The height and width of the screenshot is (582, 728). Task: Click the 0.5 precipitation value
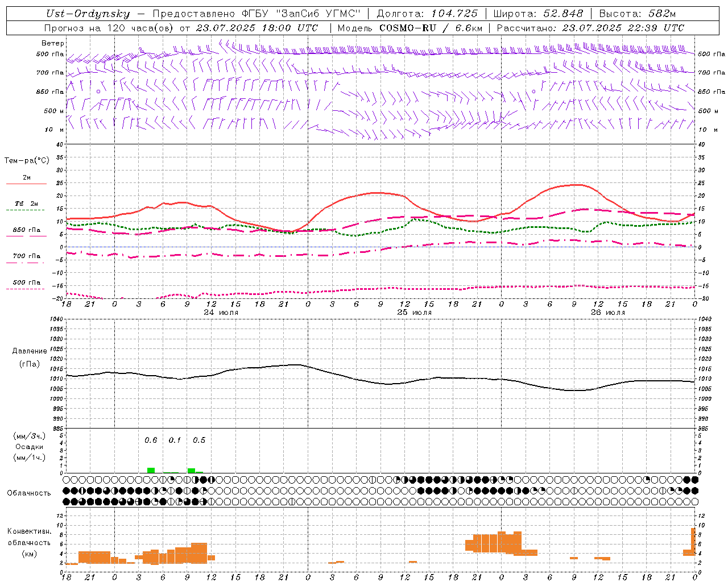pos(199,440)
